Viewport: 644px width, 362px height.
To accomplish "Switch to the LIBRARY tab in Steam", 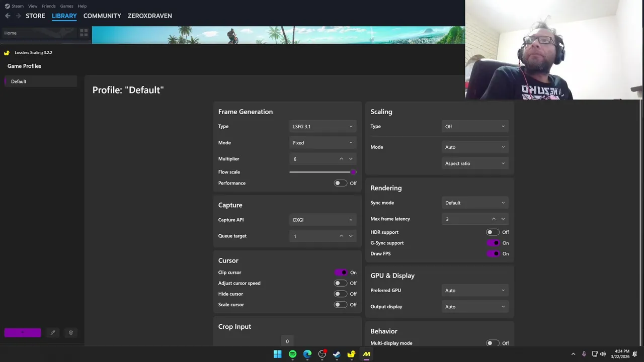I will pyautogui.click(x=64, y=16).
